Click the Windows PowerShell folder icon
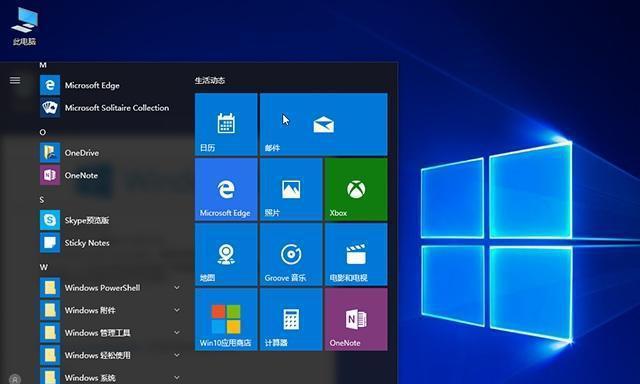The height and width of the screenshot is (384, 640). [x=50, y=288]
